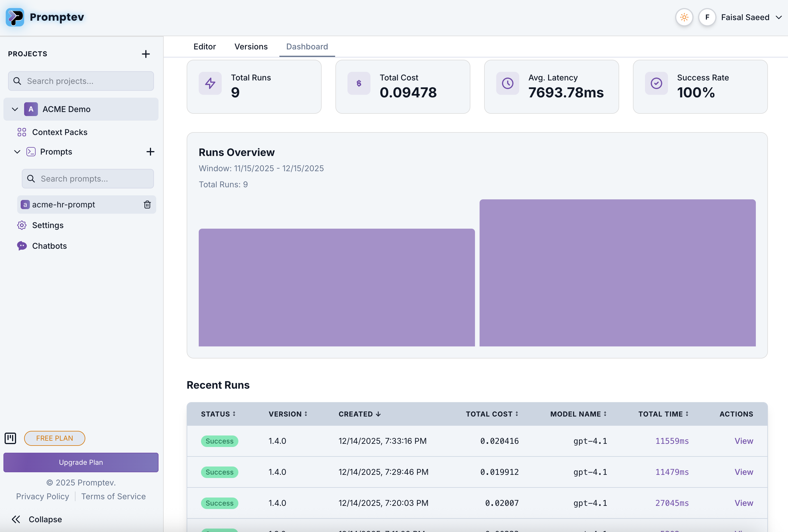Click the taller right bar in Runs Overview
Image resolution: width=788 pixels, height=532 pixels.
(x=617, y=273)
